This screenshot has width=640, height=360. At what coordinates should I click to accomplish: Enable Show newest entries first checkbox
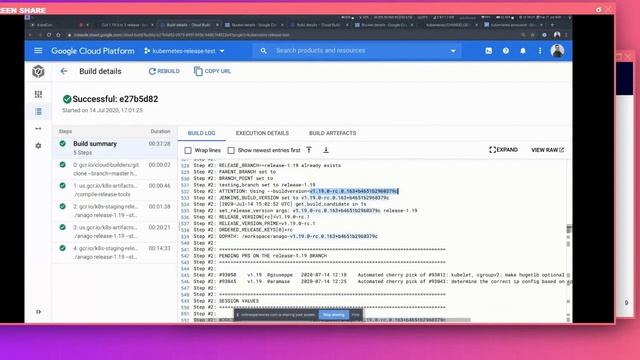231,150
